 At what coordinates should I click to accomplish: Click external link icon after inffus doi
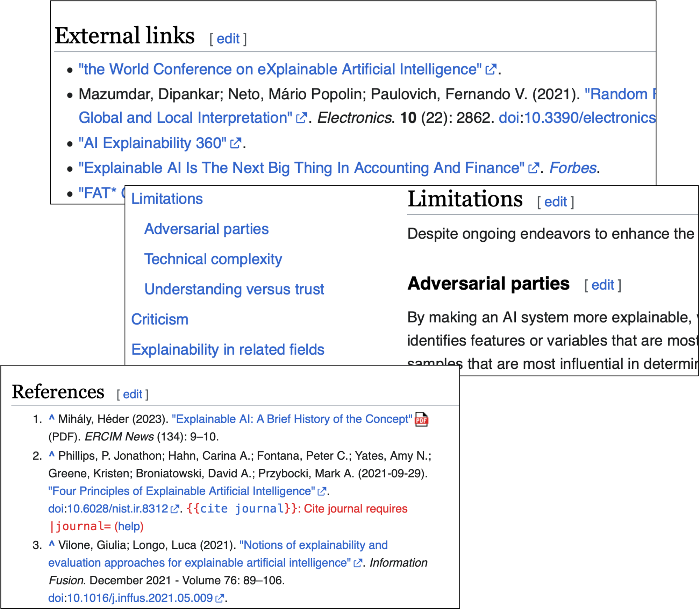pyautogui.click(x=219, y=599)
